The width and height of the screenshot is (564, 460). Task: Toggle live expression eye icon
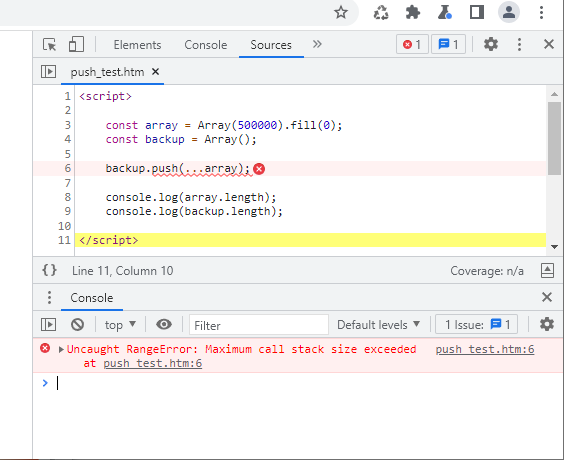click(x=164, y=324)
